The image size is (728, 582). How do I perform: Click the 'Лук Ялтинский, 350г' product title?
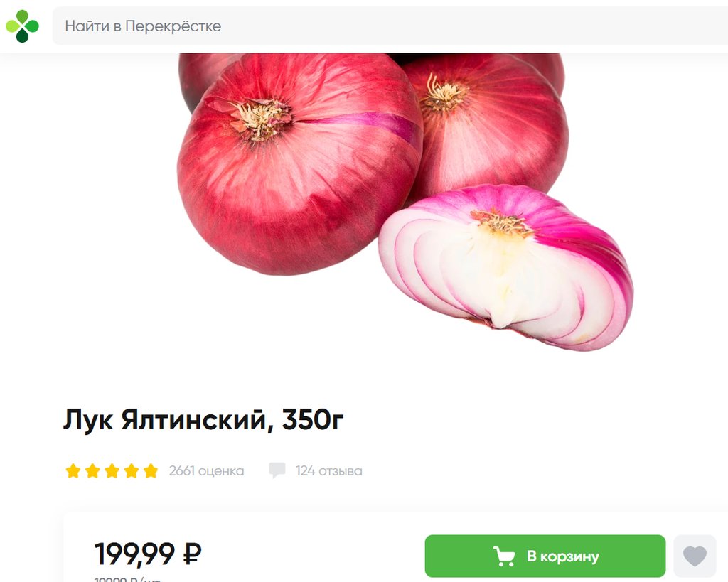pyautogui.click(x=203, y=419)
